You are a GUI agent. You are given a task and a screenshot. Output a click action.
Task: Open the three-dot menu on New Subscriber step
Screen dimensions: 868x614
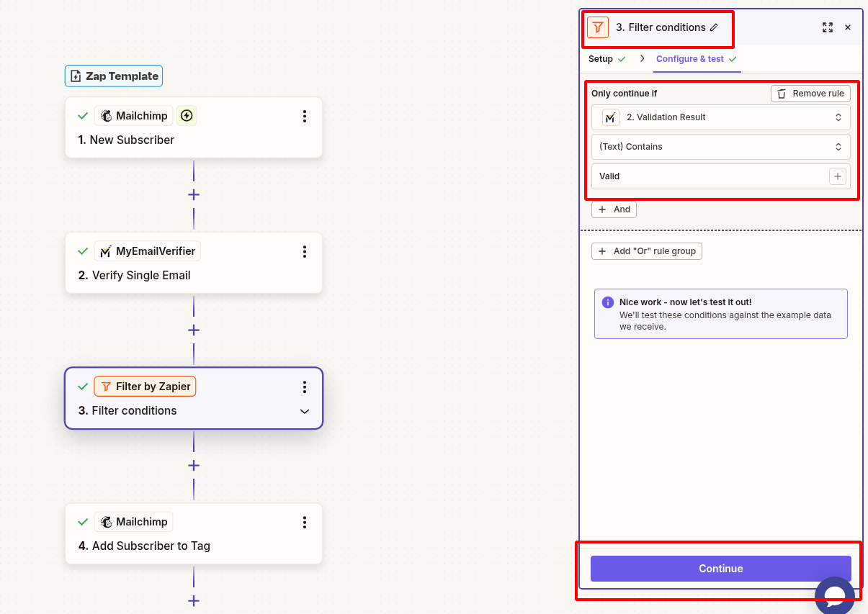(x=305, y=115)
